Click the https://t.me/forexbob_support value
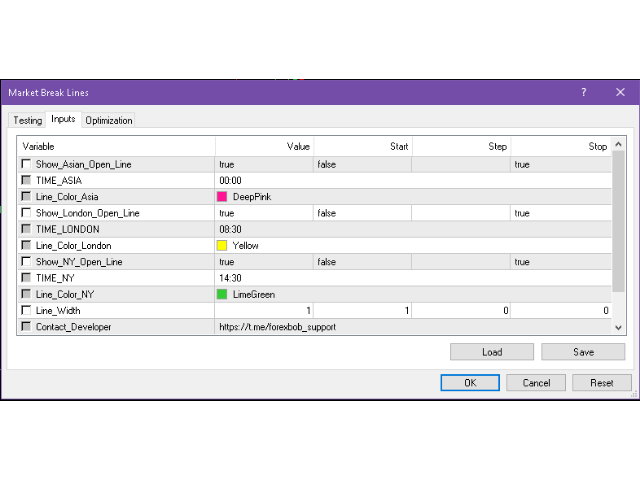Viewport: 640px width, 480px height. 278,327
